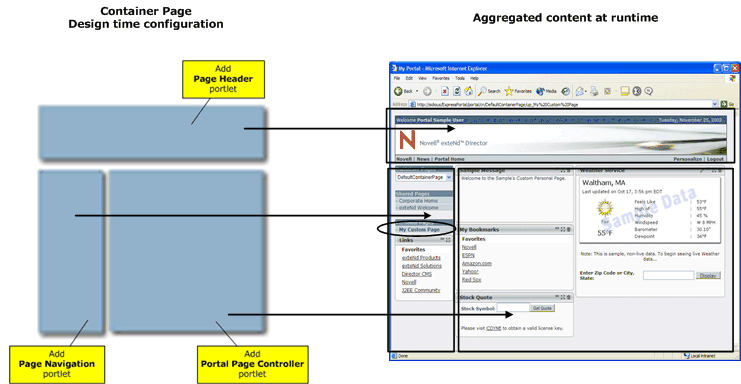The width and height of the screenshot is (741, 384).
Task: Click the CDYNE link
Action: pos(493,328)
